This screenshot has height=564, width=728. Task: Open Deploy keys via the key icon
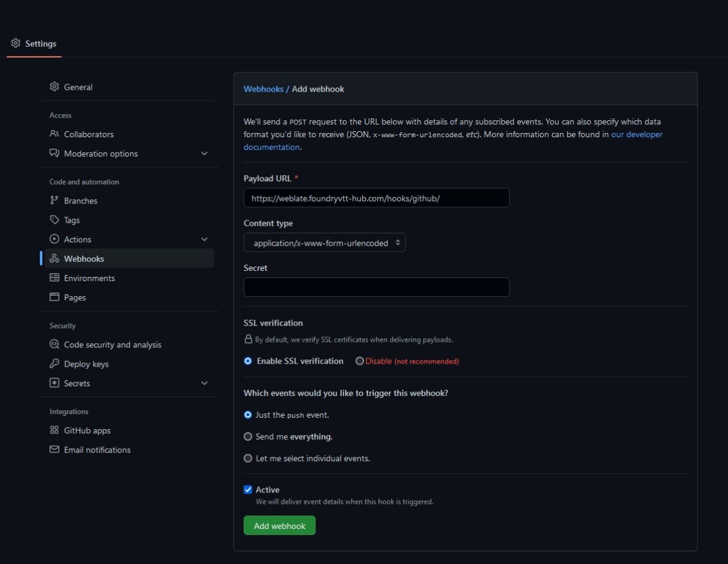(54, 364)
